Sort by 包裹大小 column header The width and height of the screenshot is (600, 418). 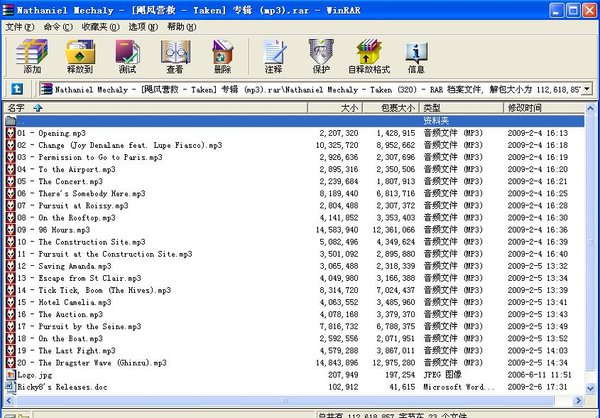point(391,108)
